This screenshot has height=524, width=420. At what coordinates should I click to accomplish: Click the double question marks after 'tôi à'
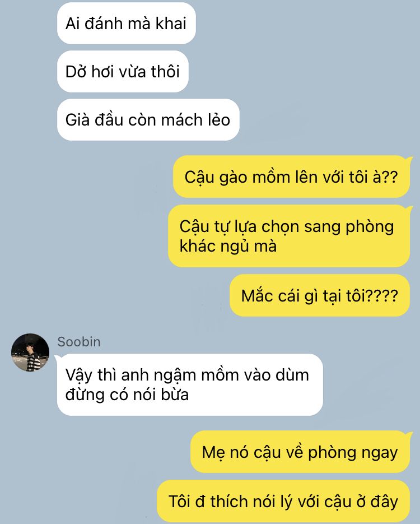(x=390, y=177)
